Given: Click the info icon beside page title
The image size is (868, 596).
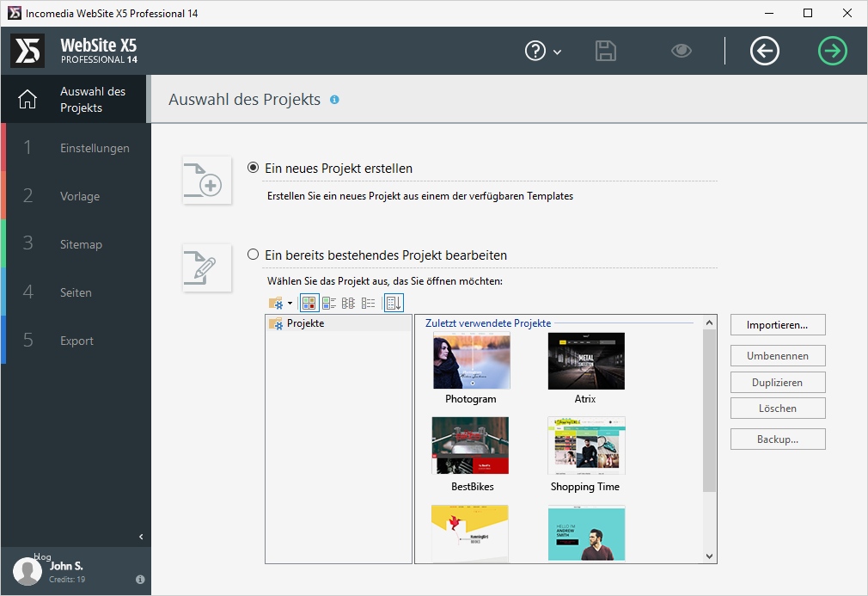Looking at the screenshot, I should point(334,100).
